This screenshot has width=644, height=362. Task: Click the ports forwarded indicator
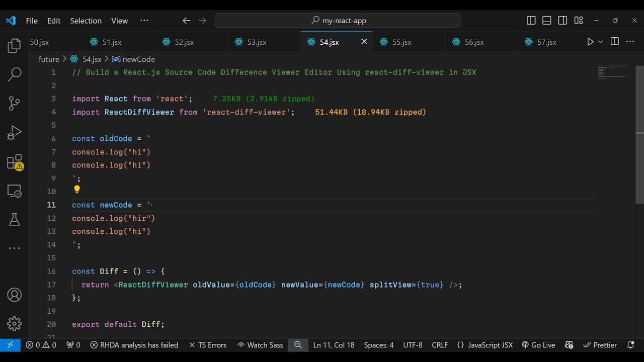coord(73,345)
